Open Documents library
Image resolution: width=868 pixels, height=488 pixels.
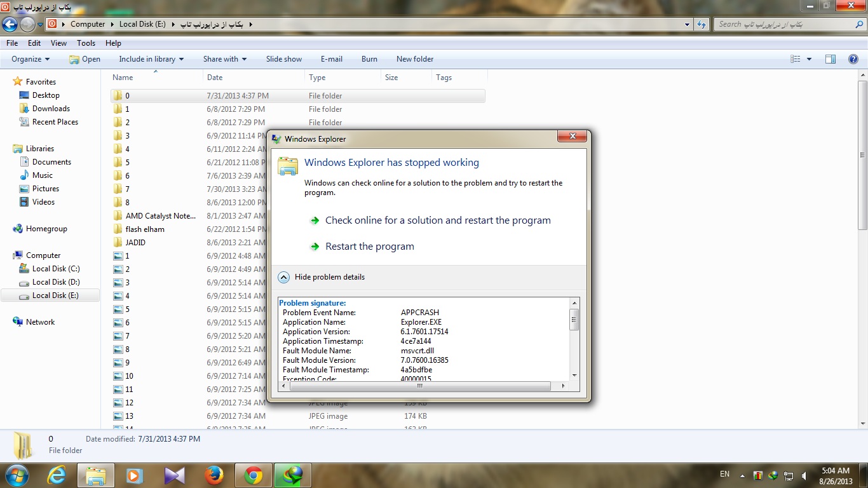(x=51, y=162)
